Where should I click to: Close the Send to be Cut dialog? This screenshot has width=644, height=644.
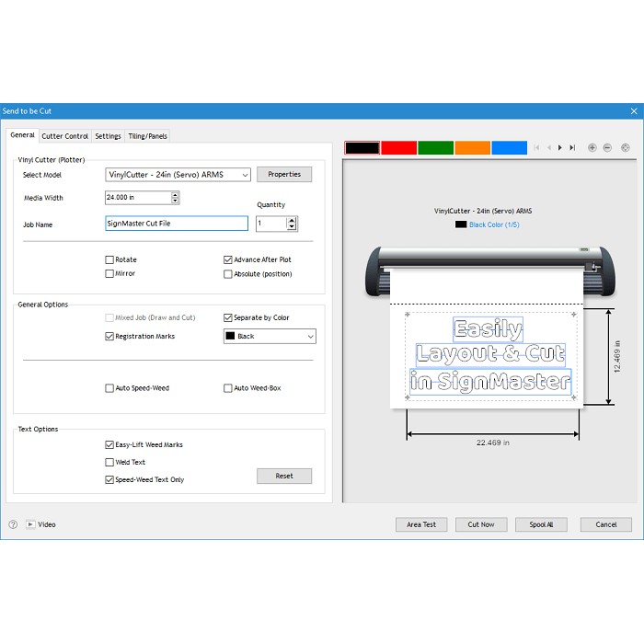[633, 110]
